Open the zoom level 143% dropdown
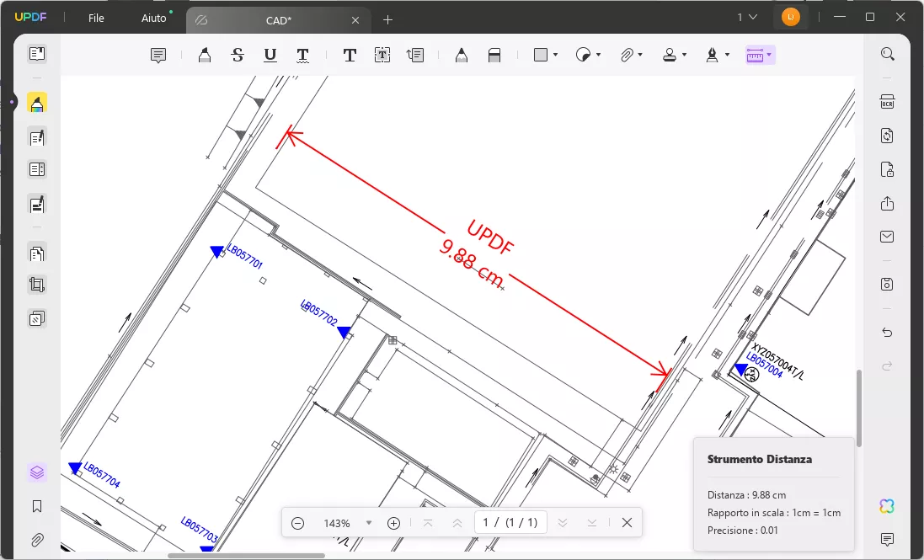Viewport: 924px width, 560px height. coord(369,523)
